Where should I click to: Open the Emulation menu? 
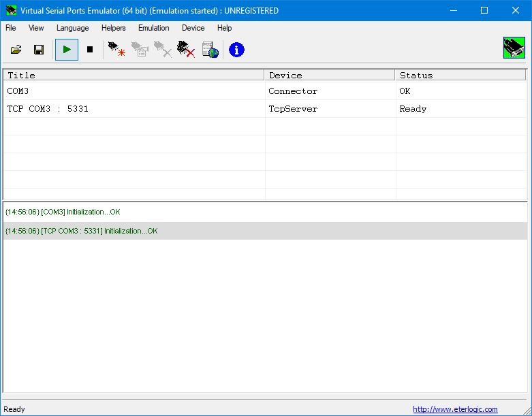pyautogui.click(x=153, y=28)
